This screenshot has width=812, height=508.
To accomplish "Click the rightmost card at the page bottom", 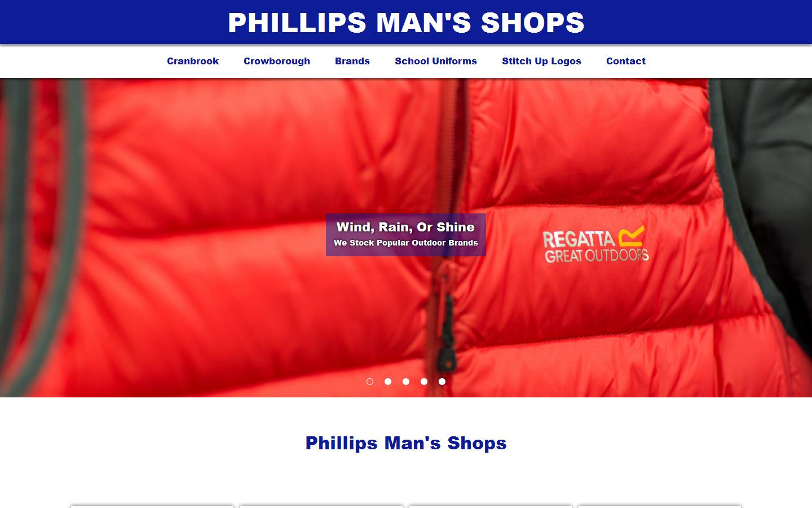I will click(x=660, y=506).
